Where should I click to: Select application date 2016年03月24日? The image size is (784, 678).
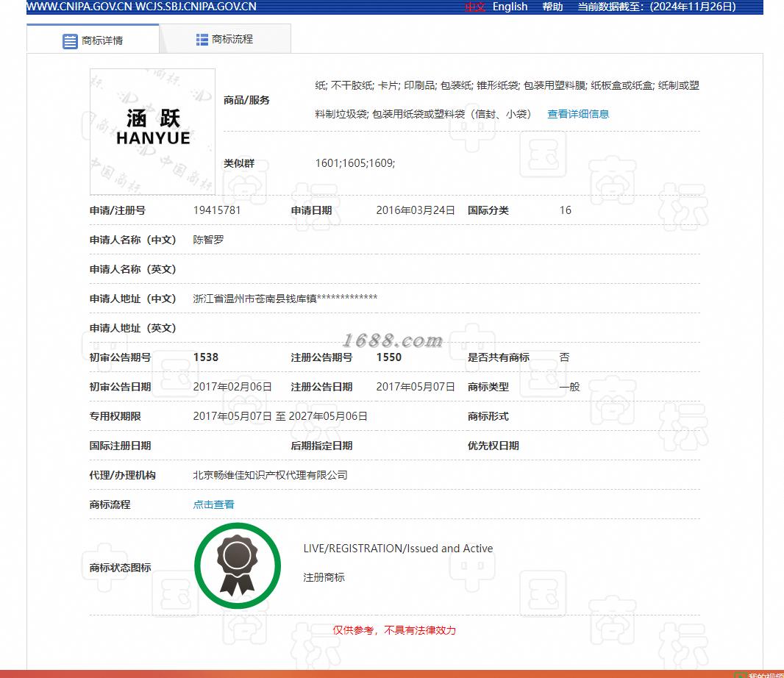(x=416, y=210)
